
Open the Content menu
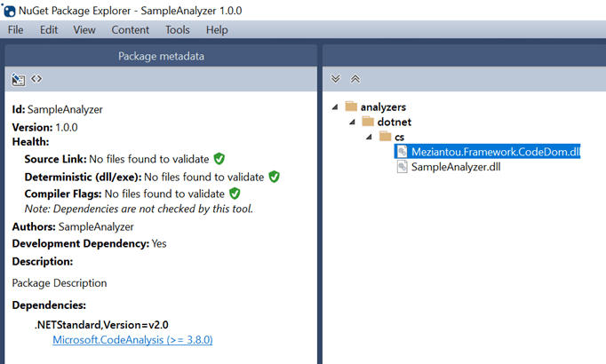pos(131,30)
